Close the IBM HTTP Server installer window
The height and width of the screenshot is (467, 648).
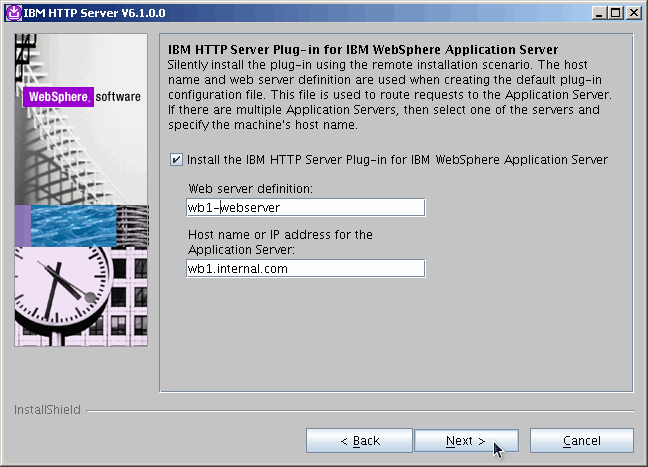[x=633, y=12]
